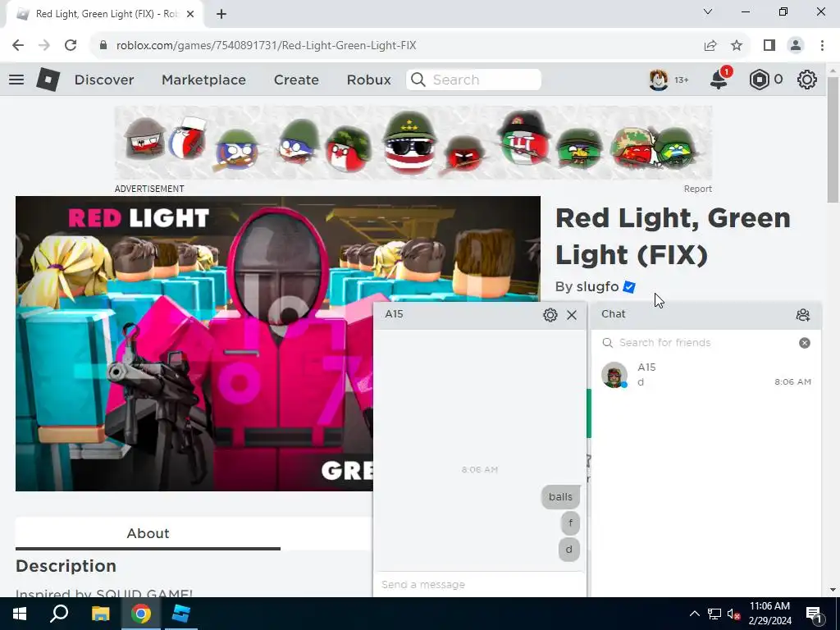Report the advertisement

coord(697,189)
